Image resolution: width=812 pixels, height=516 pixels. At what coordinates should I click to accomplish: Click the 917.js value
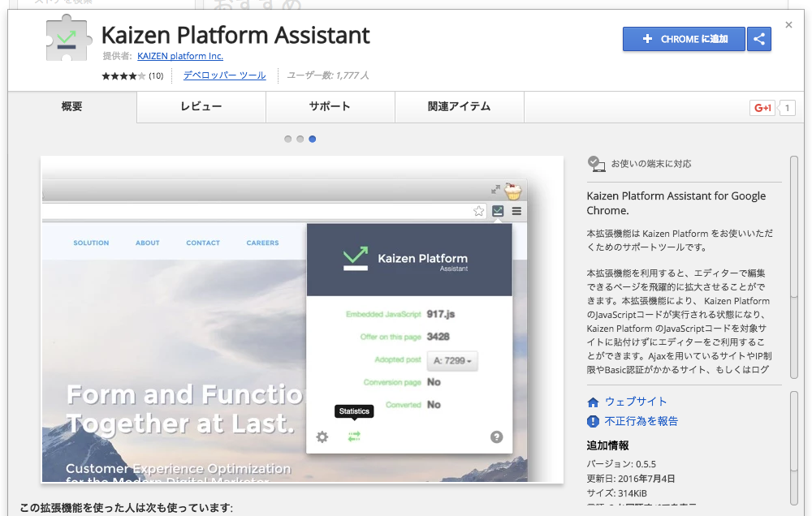point(441,314)
